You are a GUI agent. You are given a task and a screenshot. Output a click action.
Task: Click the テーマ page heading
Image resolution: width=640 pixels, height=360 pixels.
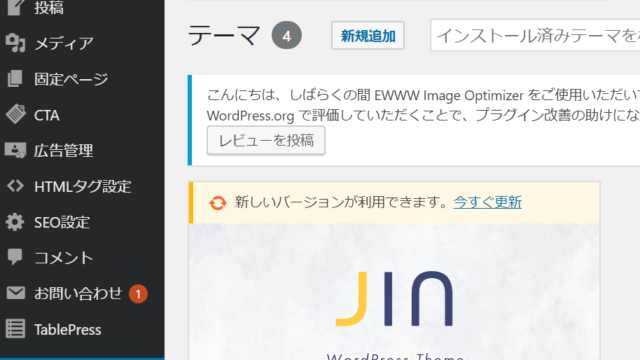(224, 35)
